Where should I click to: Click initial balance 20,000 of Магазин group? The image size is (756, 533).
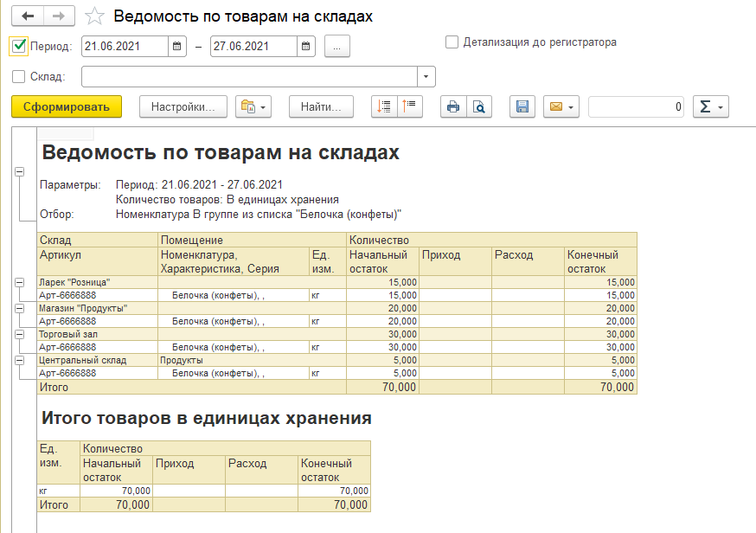pos(383,308)
